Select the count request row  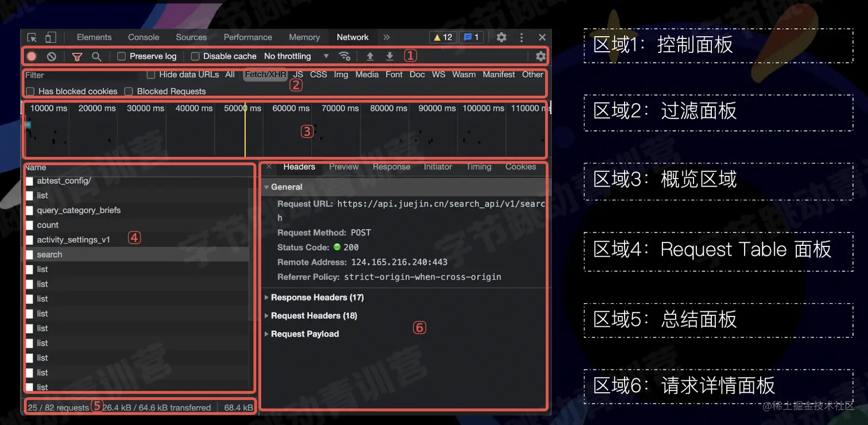(137, 225)
